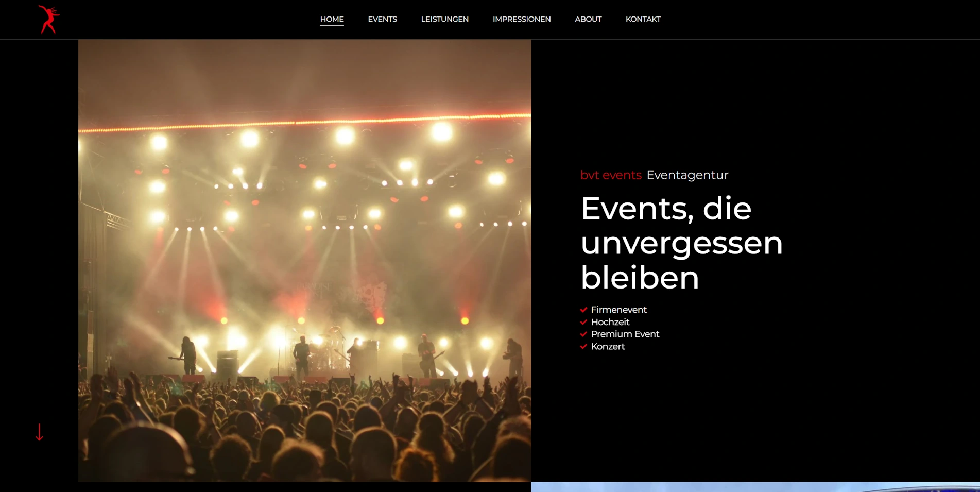Open the HOME menu item

point(332,19)
